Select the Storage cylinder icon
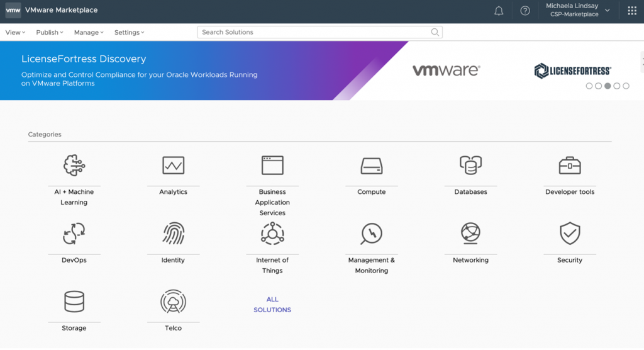The width and height of the screenshot is (644, 350). click(x=74, y=302)
